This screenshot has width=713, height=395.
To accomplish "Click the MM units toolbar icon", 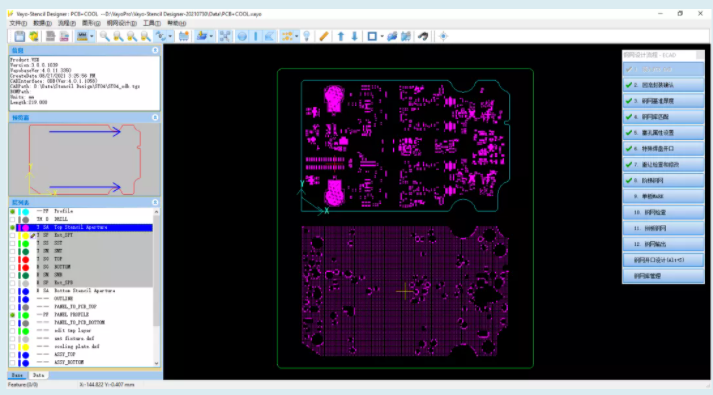I will pos(82,36).
